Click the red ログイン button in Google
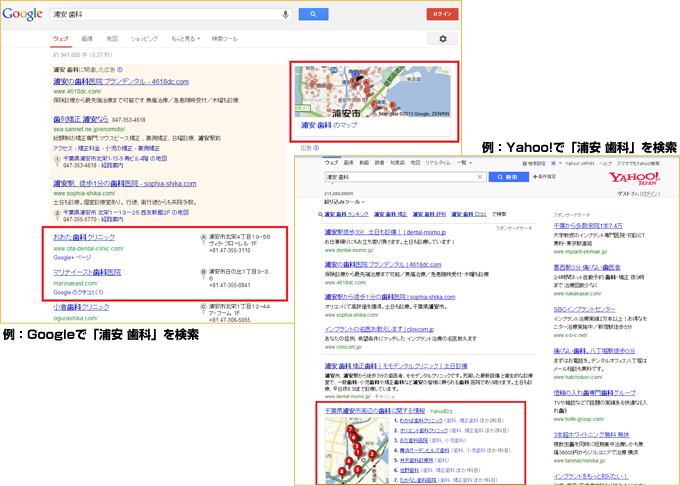 (x=442, y=14)
